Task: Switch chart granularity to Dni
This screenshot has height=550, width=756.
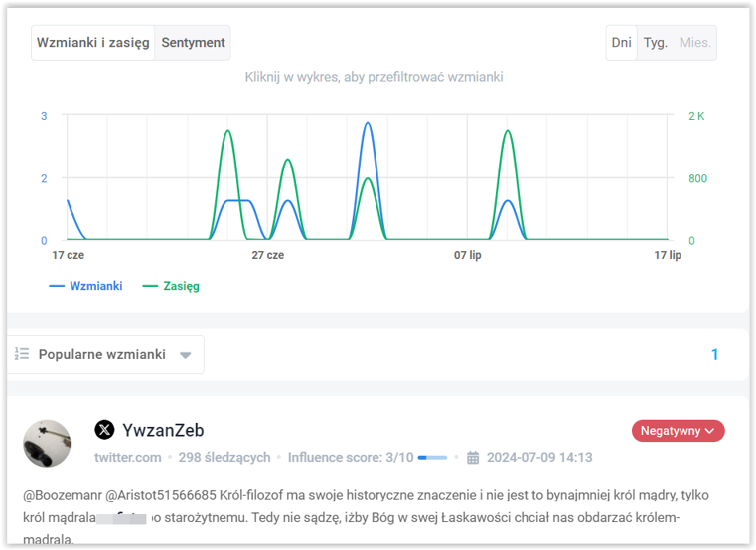Action: [622, 43]
